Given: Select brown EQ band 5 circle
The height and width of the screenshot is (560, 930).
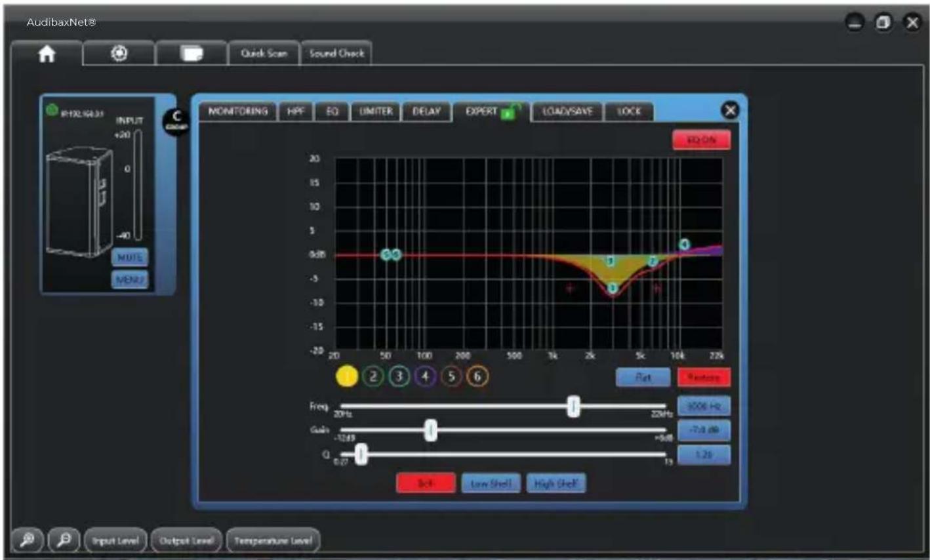Looking at the screenshot, I should coord(451,376).
